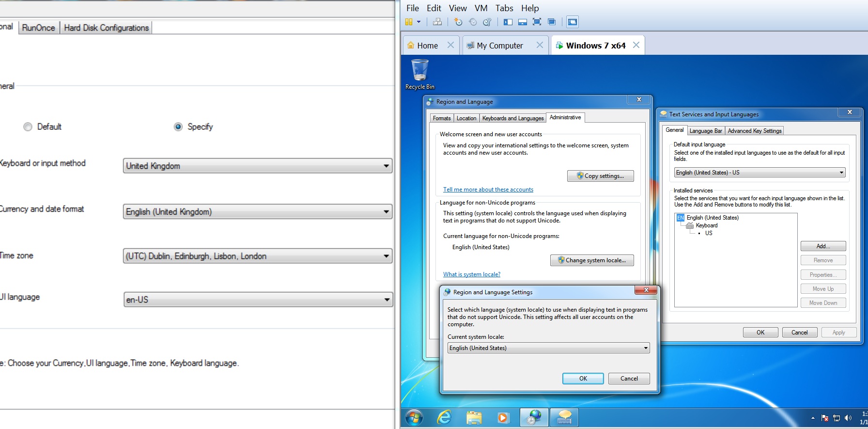Select the Default radio button
The width and height of the screenshot is (868, 429).
[28, 127]
